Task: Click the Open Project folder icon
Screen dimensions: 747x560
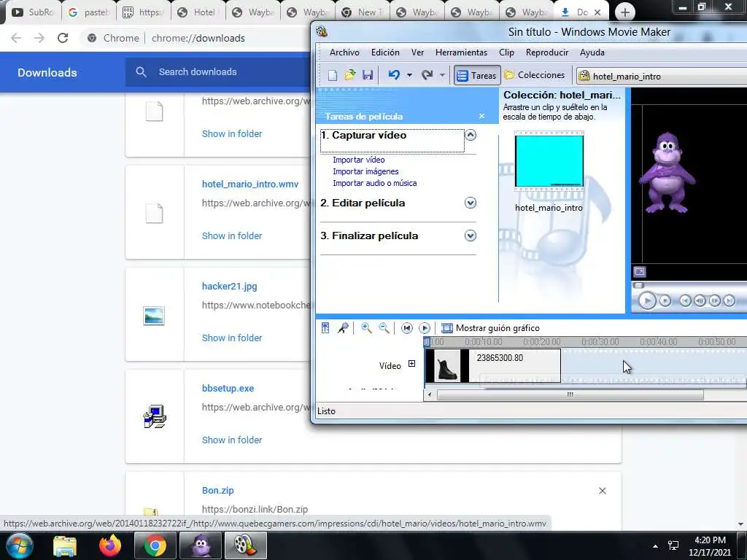Action: coord(350,75)
